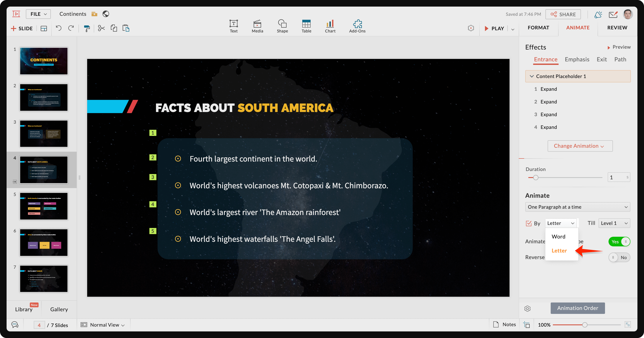Open the 'One Paragraph at a time' dropdown
Viewport: 644px width, 338px height.
tap(577, 207)
